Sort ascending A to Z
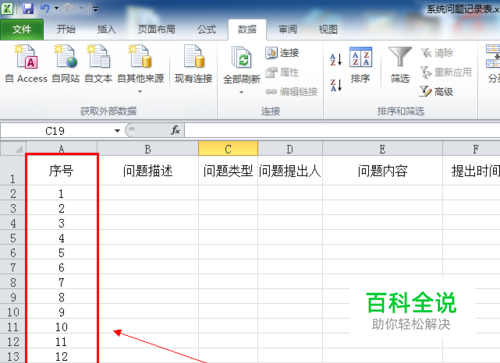The height and width of the screenshot is (363, 500). 336,60
